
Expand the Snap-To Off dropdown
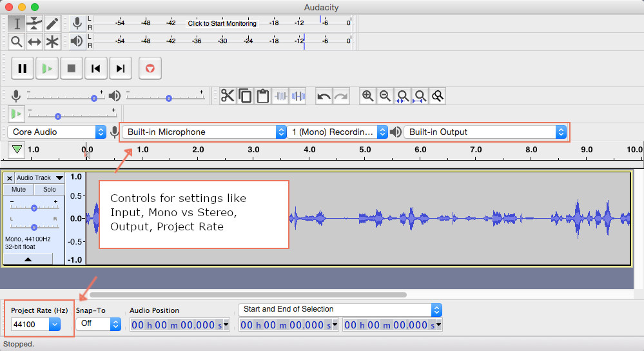point(98,323)
